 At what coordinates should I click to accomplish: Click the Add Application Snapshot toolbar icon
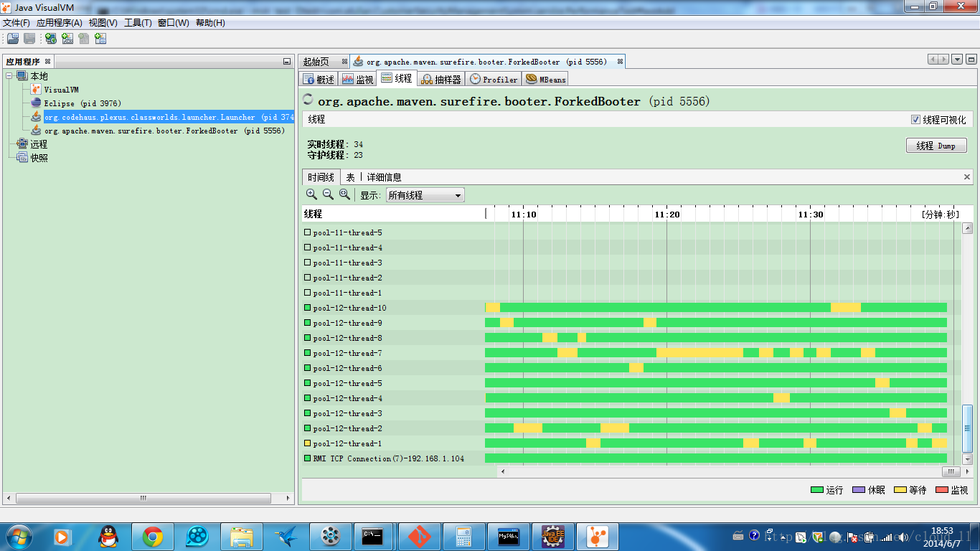click(x=100, y=38)
